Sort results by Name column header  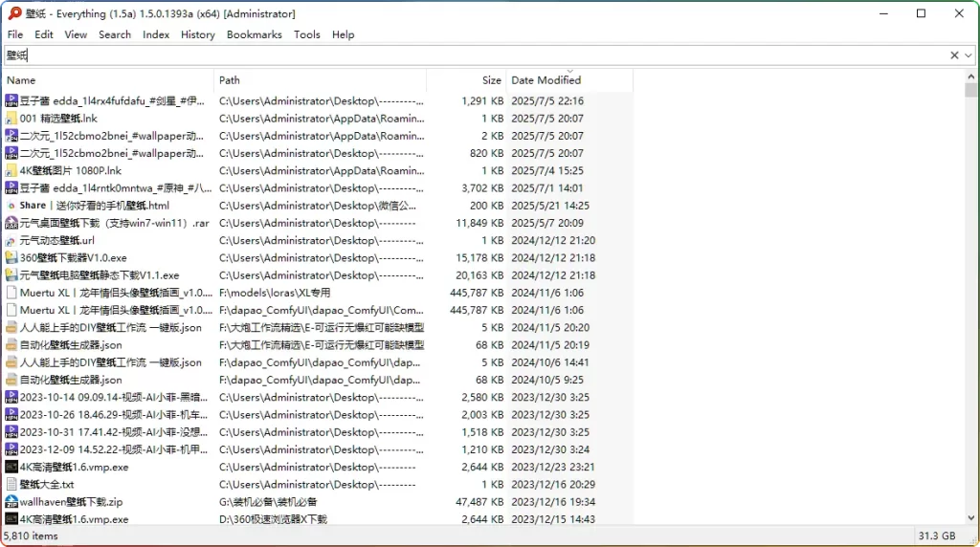108,80
